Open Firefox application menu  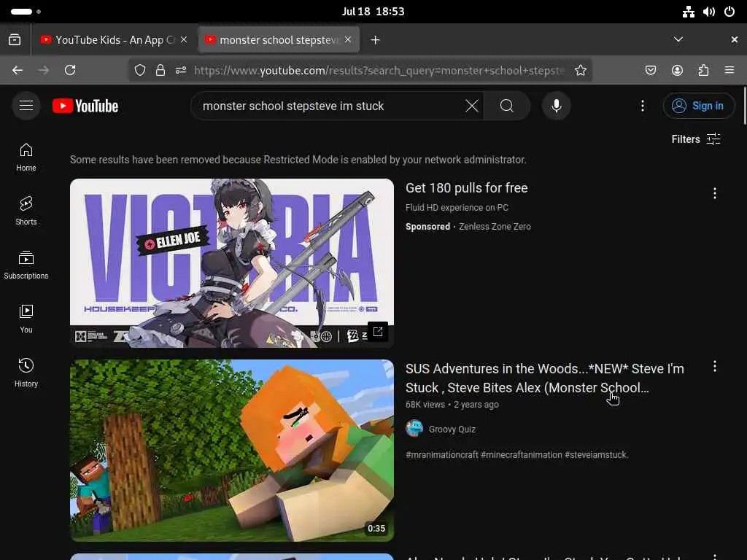(729, 71)
